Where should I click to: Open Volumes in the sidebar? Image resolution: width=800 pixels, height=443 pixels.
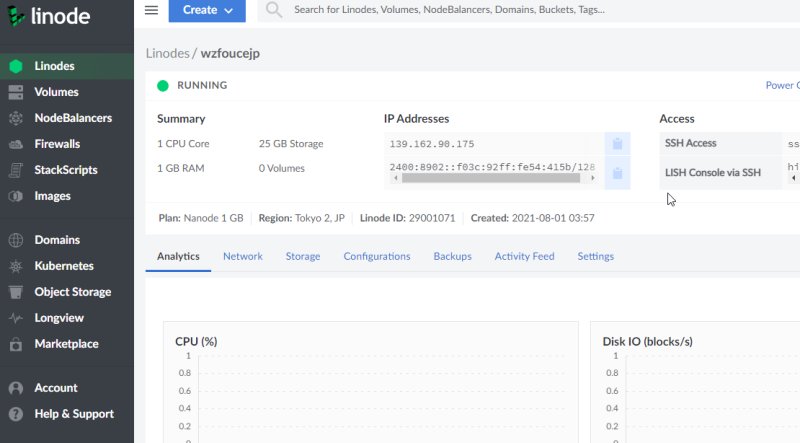click(x=67, y=92)
